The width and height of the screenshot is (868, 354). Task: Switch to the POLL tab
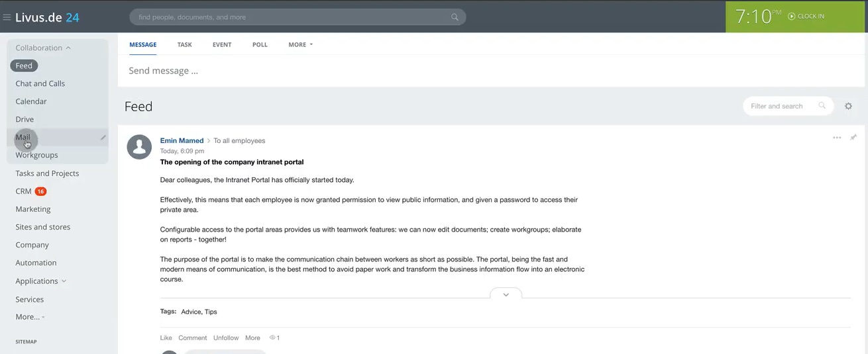[260, 45]
